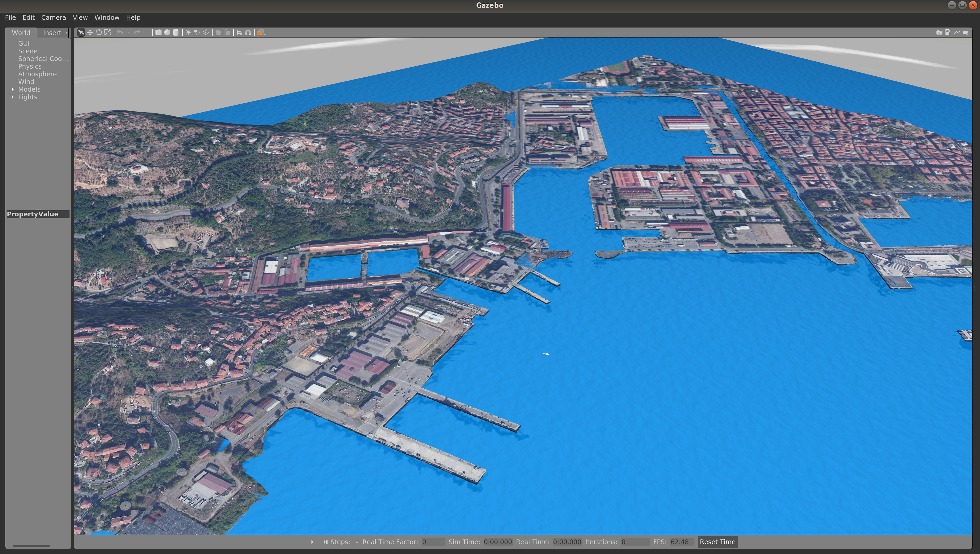The height and width of the screenshot is (554, 980).
Task: Click the Reset Time button
Action: point(717,542)
